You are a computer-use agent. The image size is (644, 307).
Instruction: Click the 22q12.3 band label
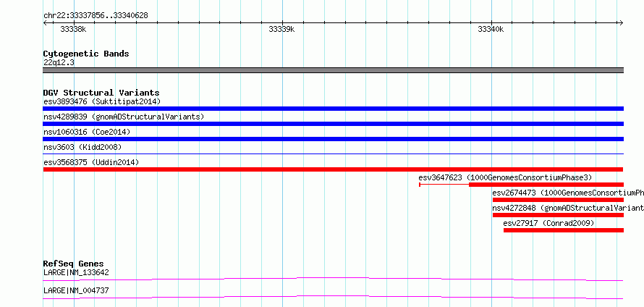(x=59, y=63)
